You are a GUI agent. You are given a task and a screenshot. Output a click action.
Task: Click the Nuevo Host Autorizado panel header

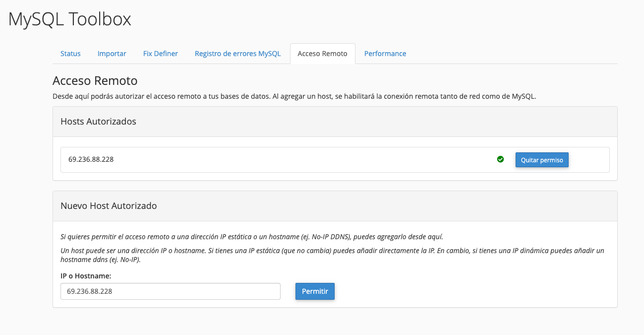335,206
